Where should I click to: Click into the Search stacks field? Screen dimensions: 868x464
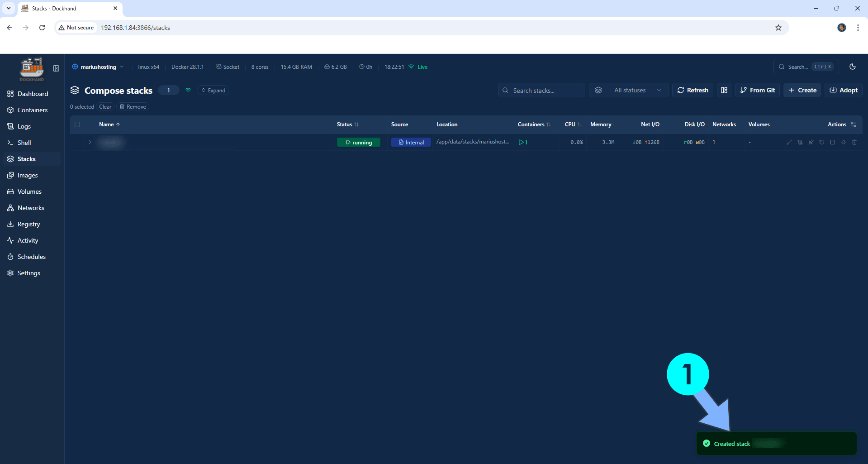tap(541, 90)
